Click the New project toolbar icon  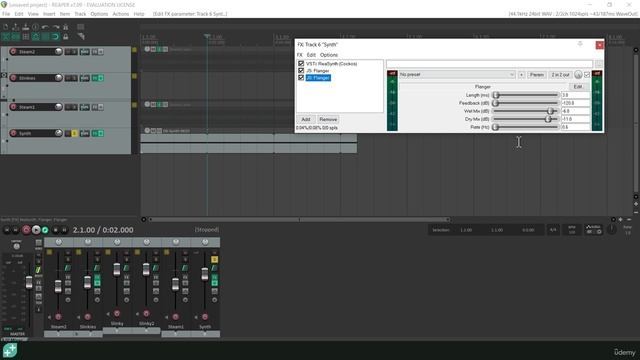6,27
